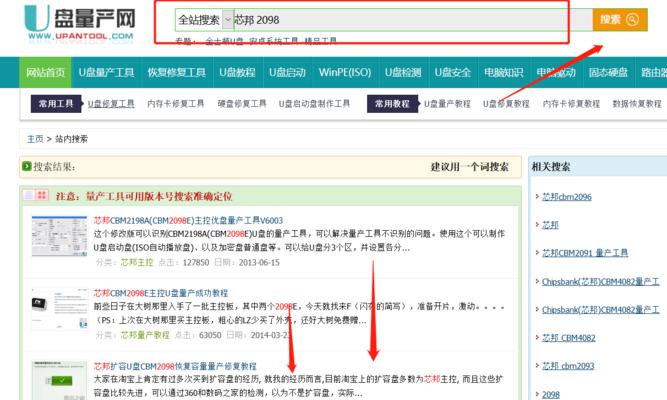Open the 芯邦主控 category link
This screenshot has width=667, height=400.
137,262
